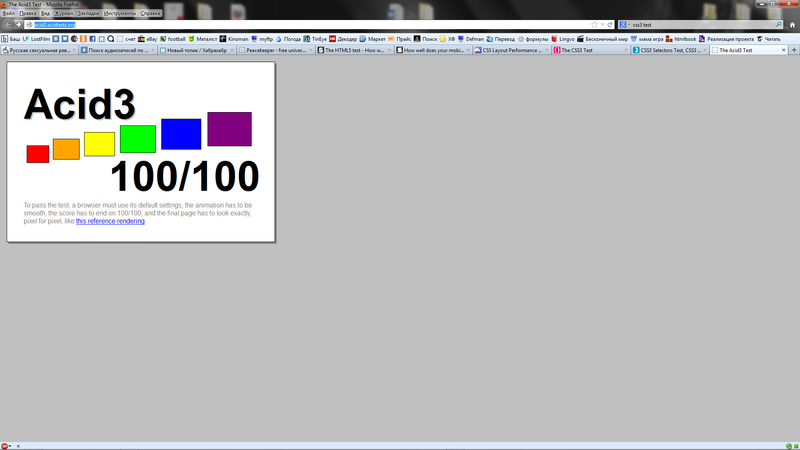Open the Погода bookmark
Viewport: 800px width, 450px height.
click(288, 39)
